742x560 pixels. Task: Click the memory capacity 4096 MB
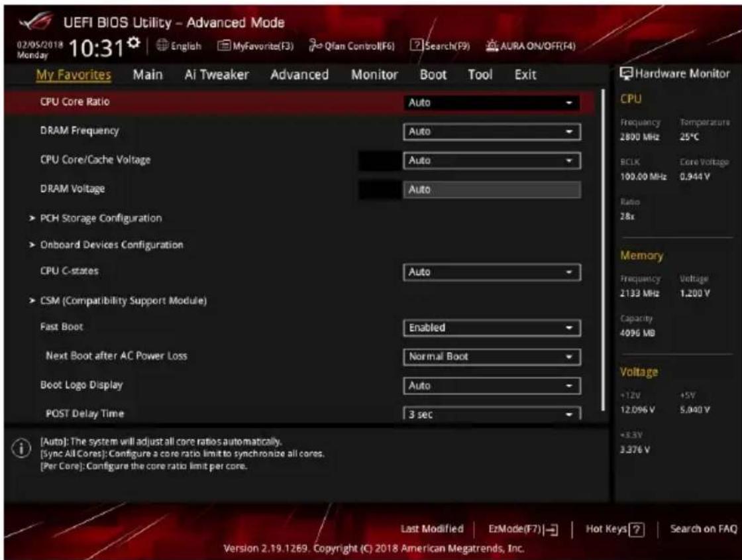[x=637, y=333]
